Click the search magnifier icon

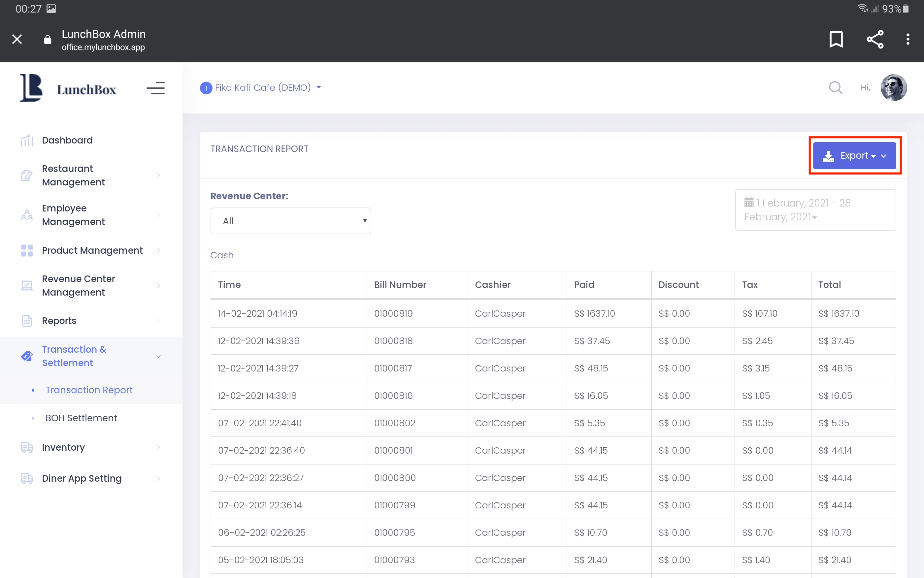(835, 87)
